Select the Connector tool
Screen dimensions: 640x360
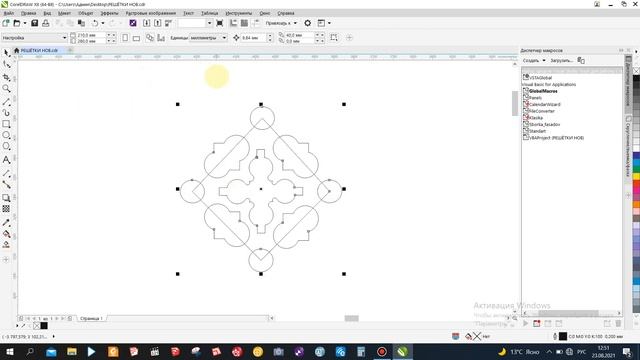(7, 185)
